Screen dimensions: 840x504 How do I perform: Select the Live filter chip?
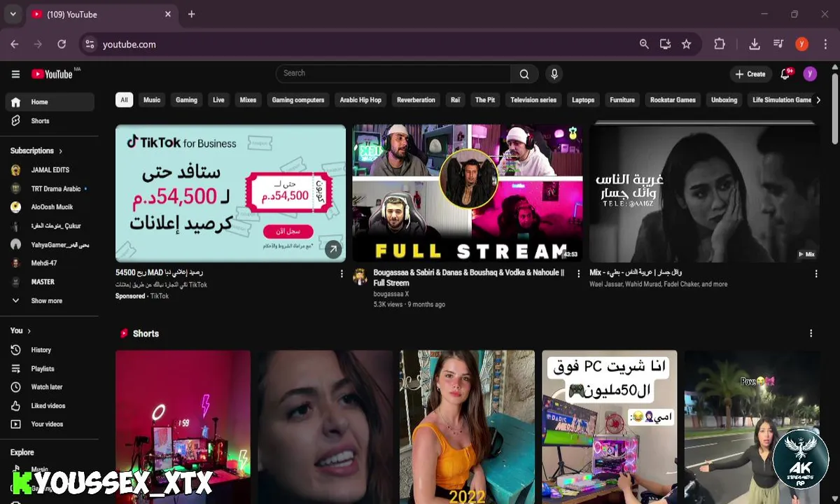tap(218, 100)
